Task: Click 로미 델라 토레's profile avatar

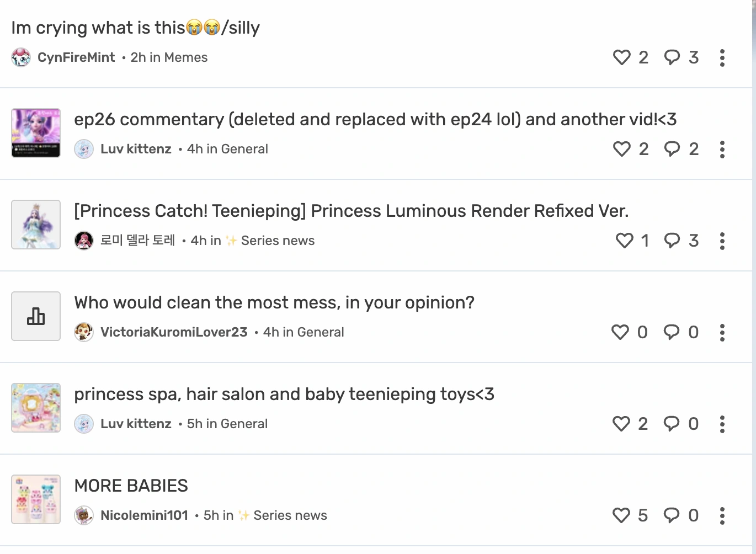Action: click(x=84, y=241)
